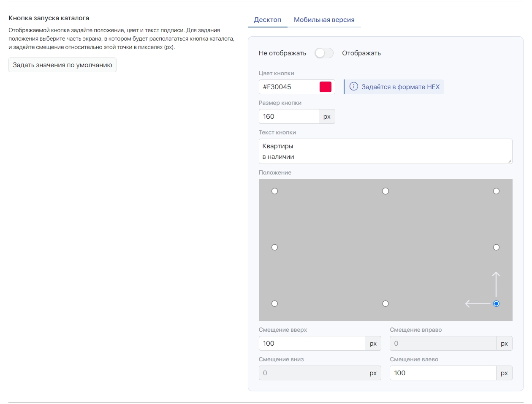The image size is (532, 404).
Task: Click the info icon beside HEX format hint
Action: [x=354, y=87]
